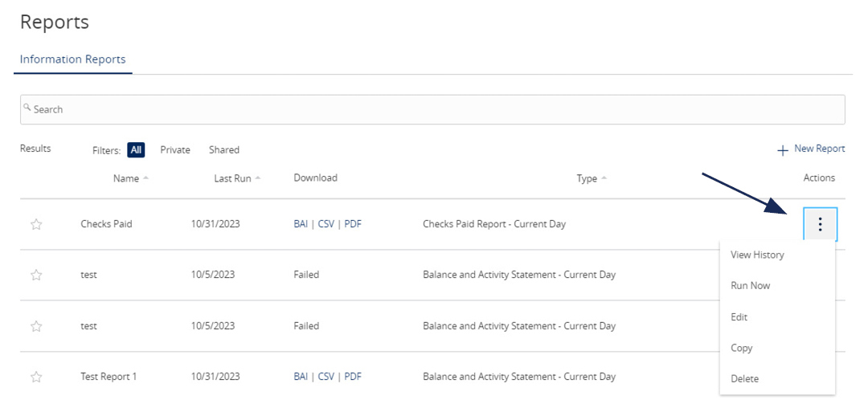
Task: Select Run Now in the actions menu
Action: point(750,286)
